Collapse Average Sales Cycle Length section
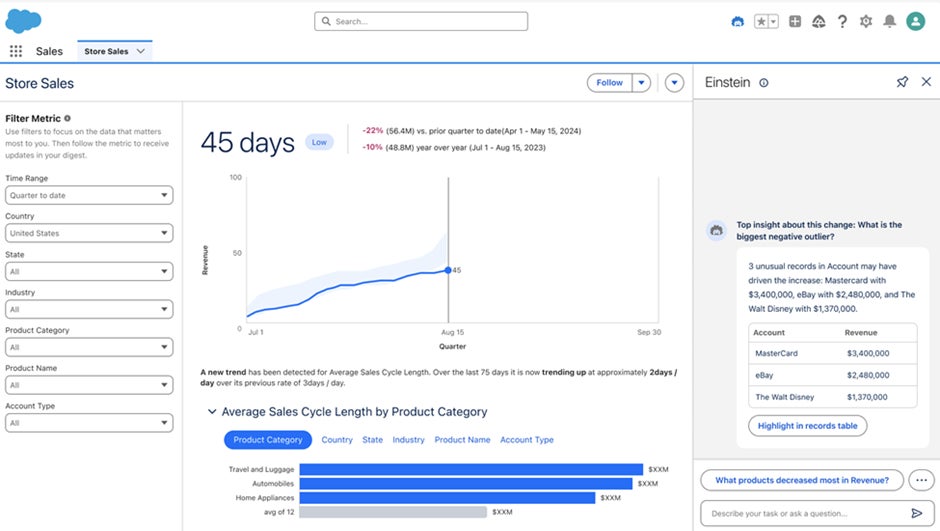Screen dimensions: 940x531 (x=211, y=411)
